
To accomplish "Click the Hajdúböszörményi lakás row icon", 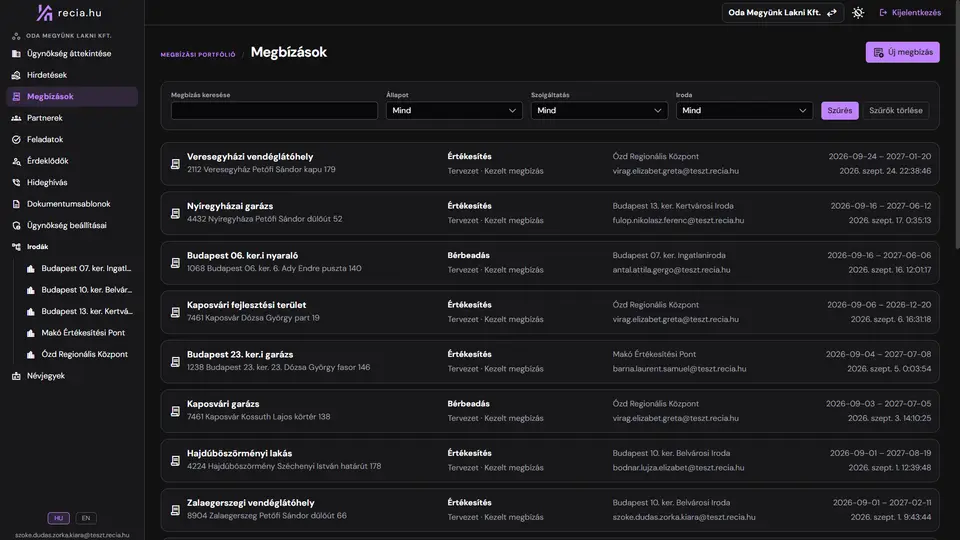I will [175, 461].
